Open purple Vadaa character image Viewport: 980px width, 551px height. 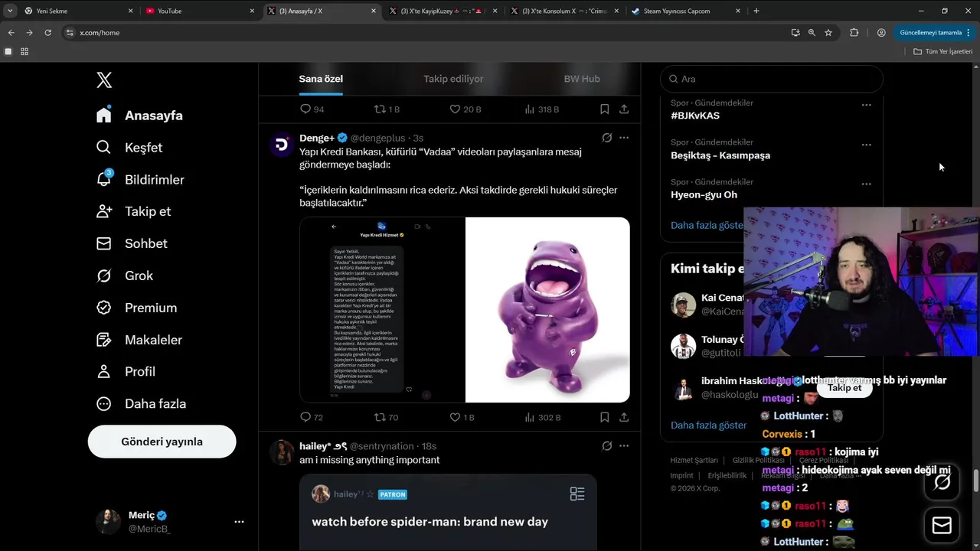547,310
